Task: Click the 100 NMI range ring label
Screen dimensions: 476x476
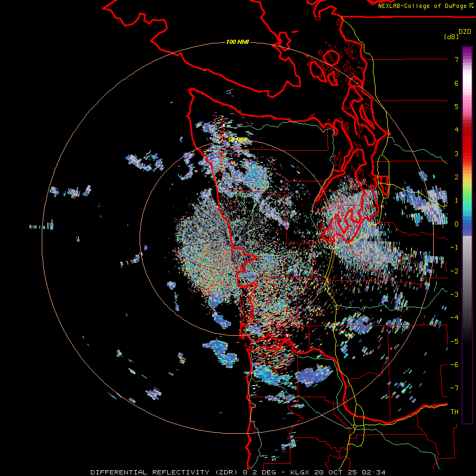Action: 237,42
